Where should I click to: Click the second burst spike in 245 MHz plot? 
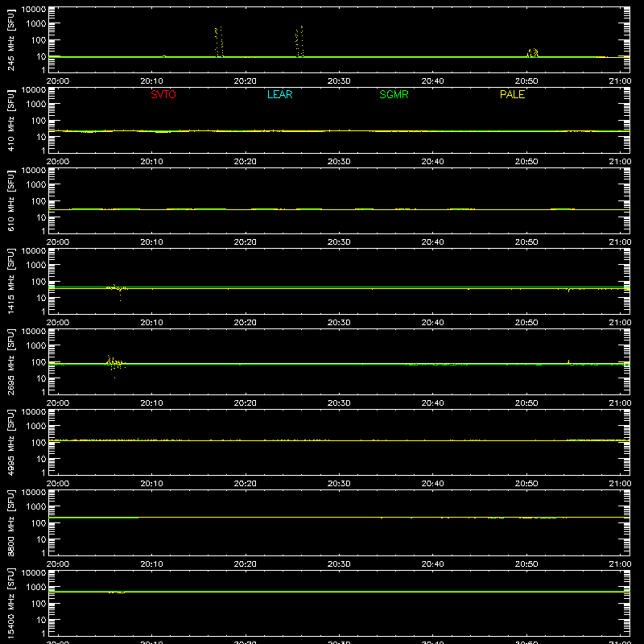click(x=299, y=42)
